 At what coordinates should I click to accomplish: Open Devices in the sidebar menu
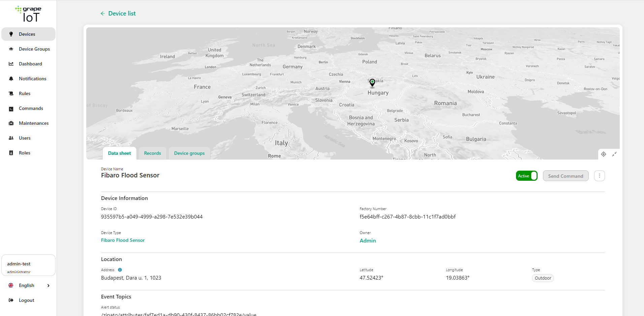click(x=28, y=34)
